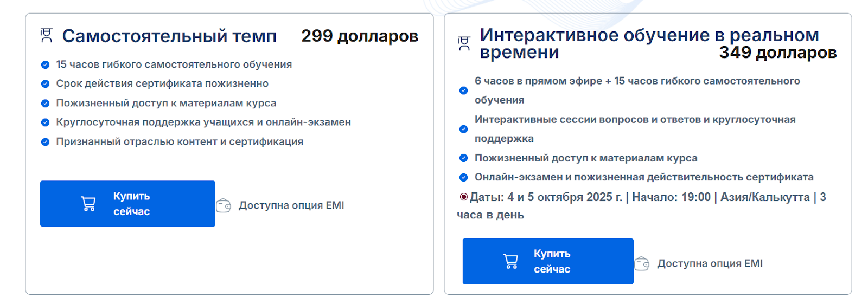The height and width of the screenshot is (304, 868).
Task: Click the cart icon in the left Купить сейчас button
Action: 88,204
